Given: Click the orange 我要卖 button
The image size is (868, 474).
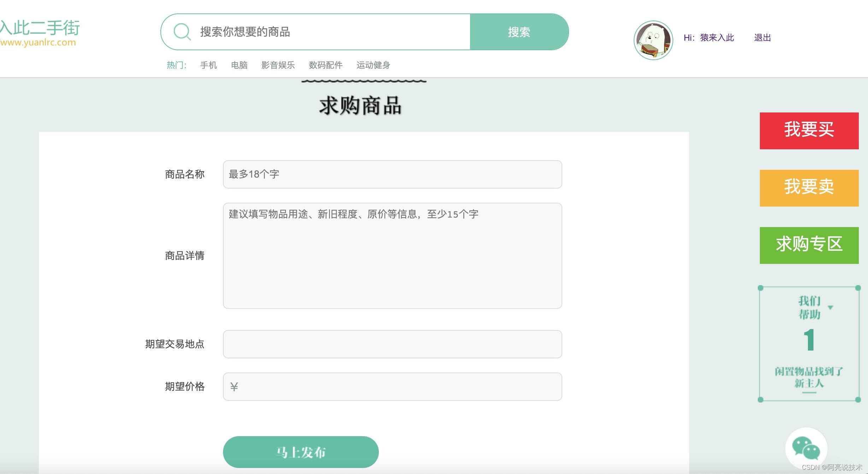Looking at the screenshot, I should (x=809, y=188).
